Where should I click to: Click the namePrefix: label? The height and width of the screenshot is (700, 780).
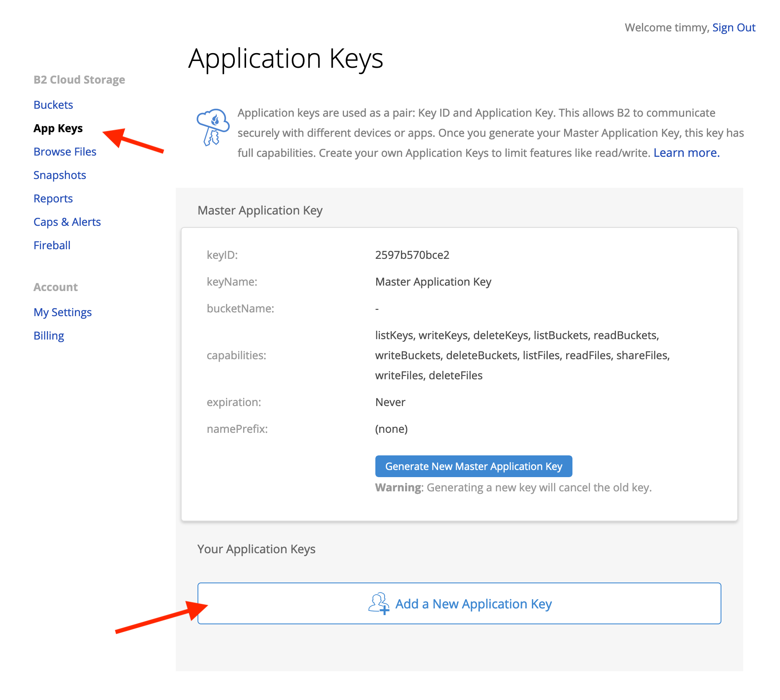[237, 429]
